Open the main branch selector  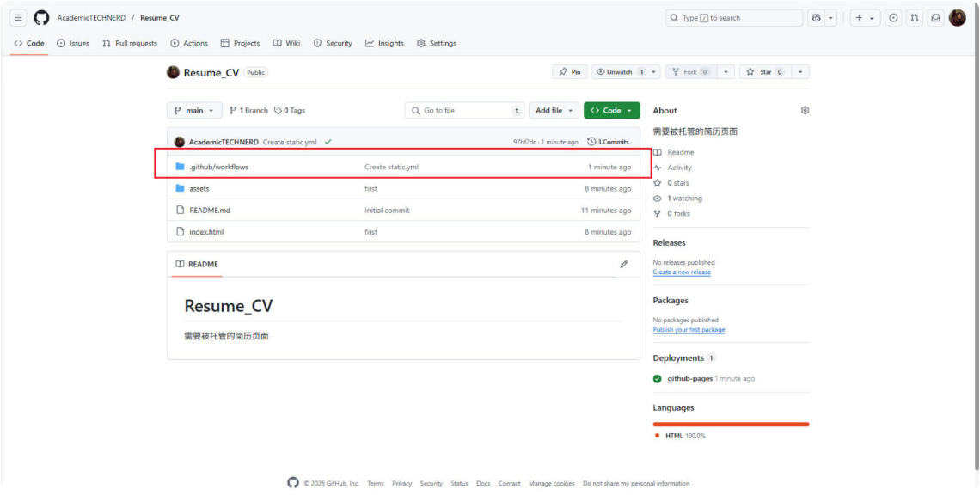(x=194, y=111)
